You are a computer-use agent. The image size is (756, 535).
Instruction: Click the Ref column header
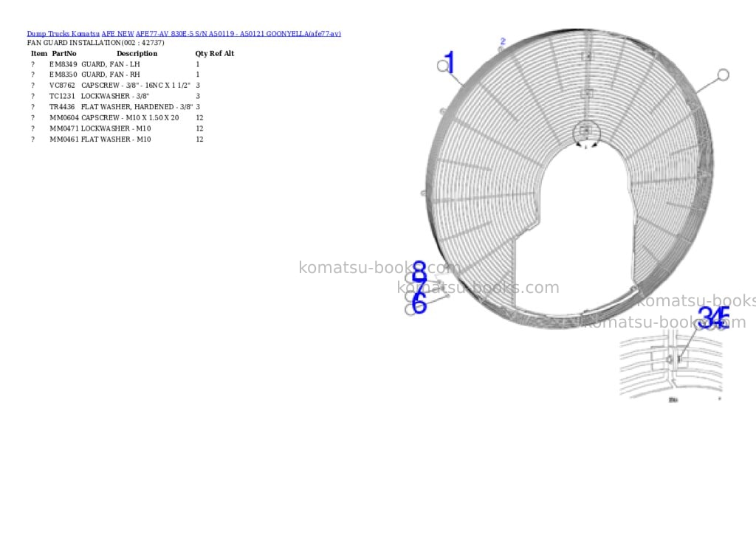(x=216, y=53)
